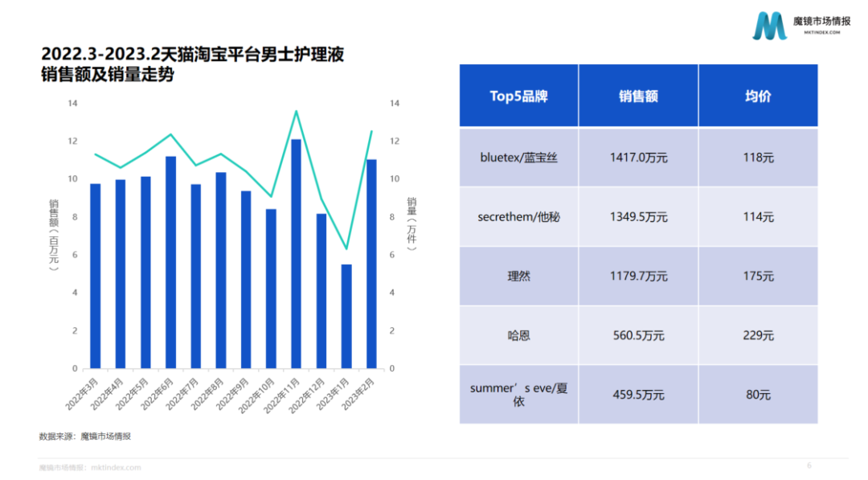Viewport: 868px width, 480px height.
Task: Pick the 229元 average price cell
Action: 758,335
